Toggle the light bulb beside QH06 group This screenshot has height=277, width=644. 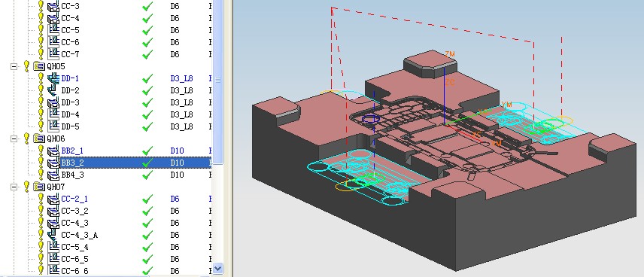click(x=26, y=138)
